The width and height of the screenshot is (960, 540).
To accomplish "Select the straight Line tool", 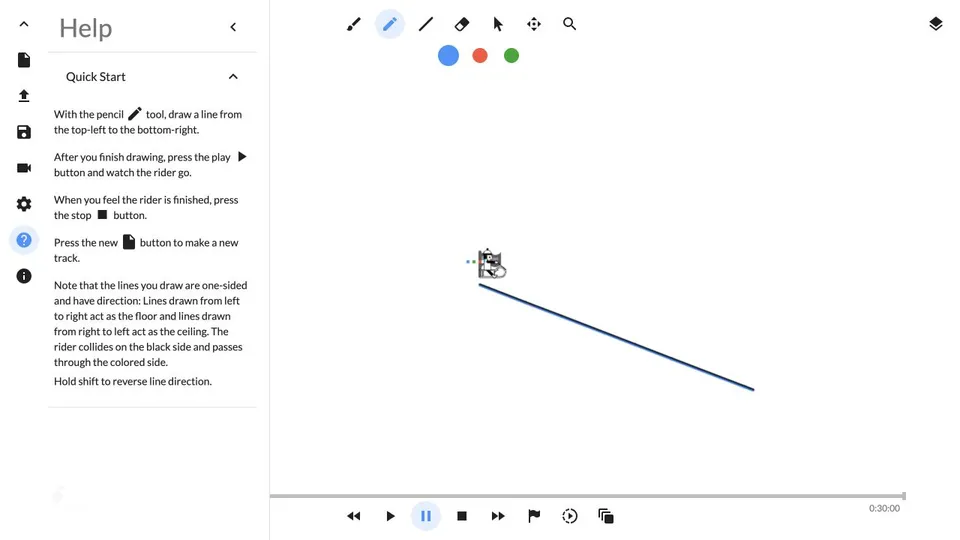I will pyautogui.click(x=426, y=24).
